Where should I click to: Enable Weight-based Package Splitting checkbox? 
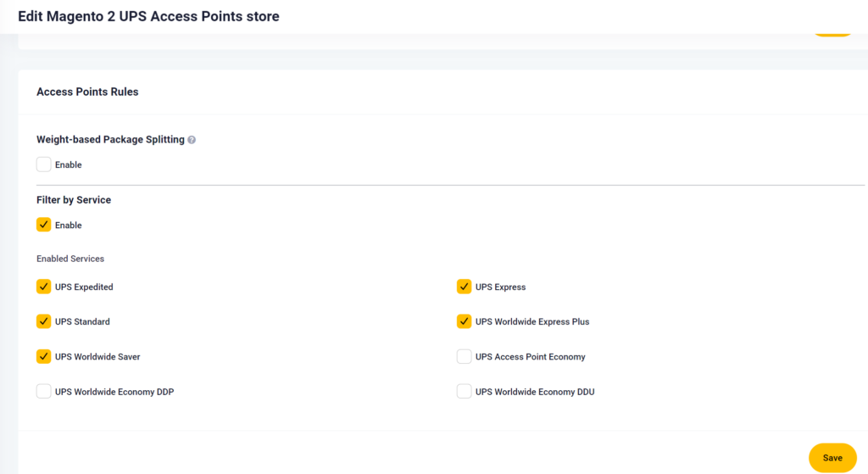[x=44, y=165]
